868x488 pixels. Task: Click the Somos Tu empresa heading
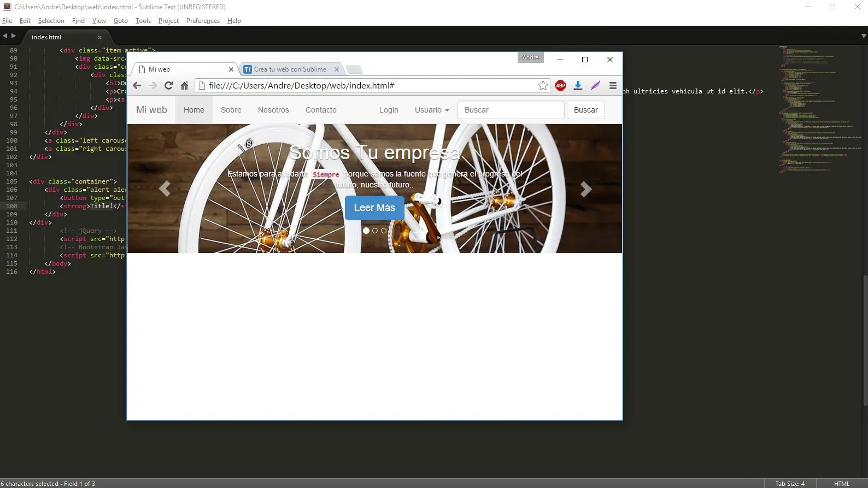click(x=374, y=152)
